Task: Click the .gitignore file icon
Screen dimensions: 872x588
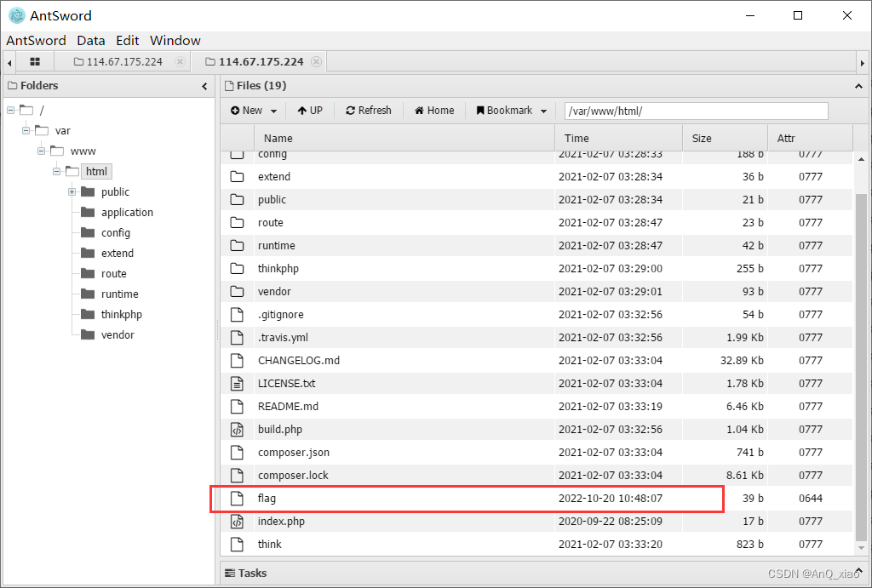Action: (x=237, y=315)
